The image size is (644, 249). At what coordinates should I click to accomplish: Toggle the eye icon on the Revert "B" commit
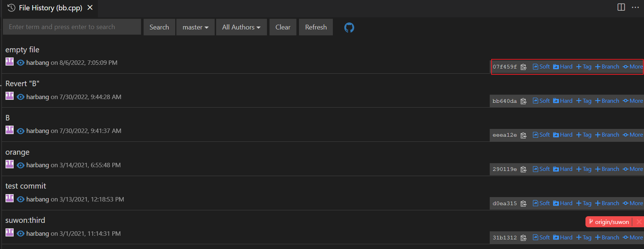21,97
